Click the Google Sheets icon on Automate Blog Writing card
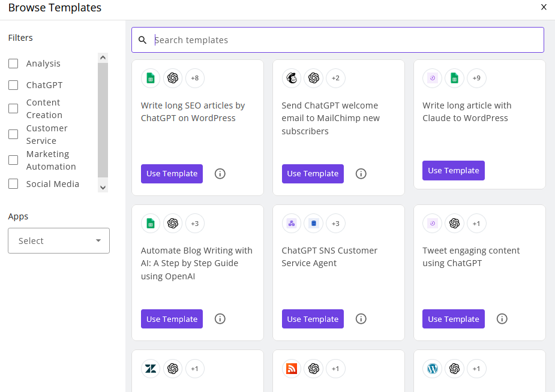The width and height of the screenshot is (555, 392). 151,224
